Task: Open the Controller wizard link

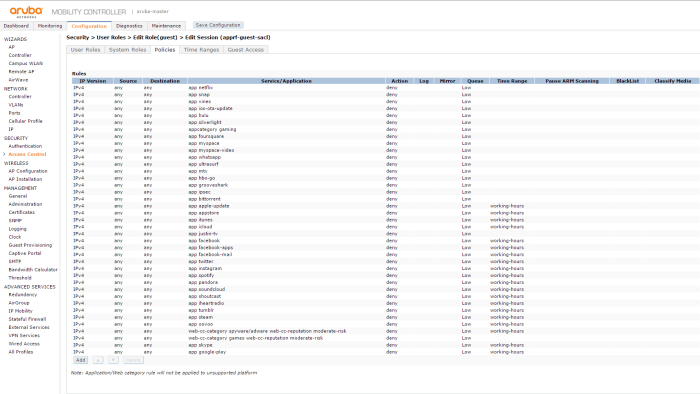Action: tap(20, 55)
